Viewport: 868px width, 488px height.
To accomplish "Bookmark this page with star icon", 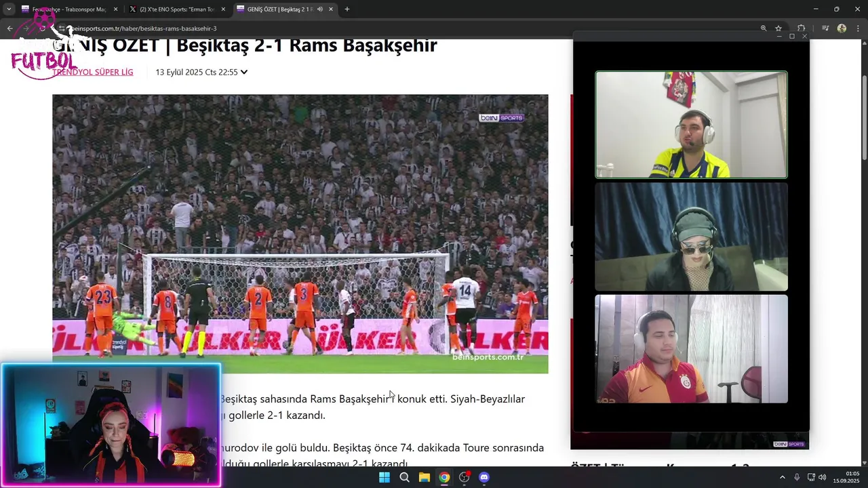I will click(778, 28).
